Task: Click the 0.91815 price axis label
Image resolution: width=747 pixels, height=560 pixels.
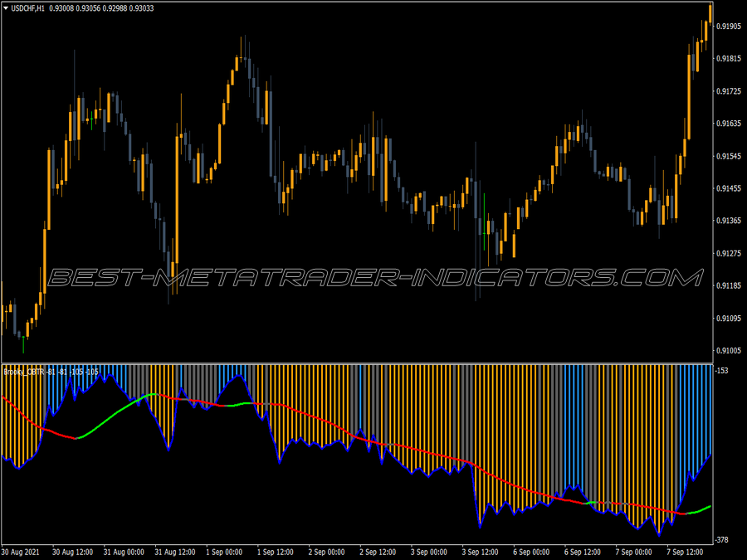Action: [729, 59]
